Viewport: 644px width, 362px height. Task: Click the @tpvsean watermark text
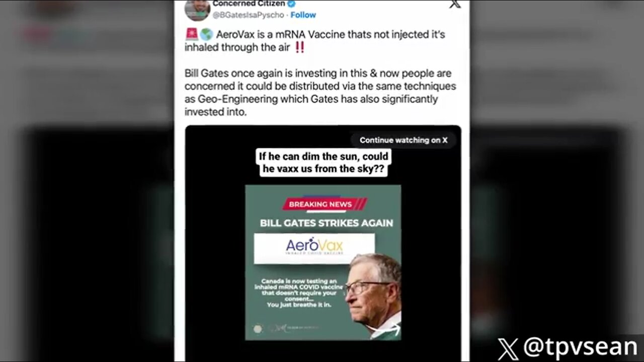[581, 348]
